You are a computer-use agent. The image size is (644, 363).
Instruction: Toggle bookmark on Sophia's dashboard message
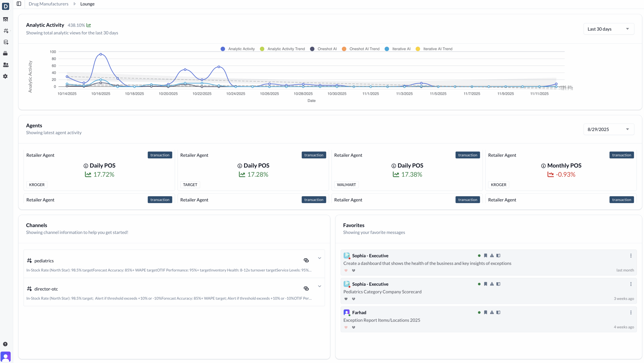[486, 256]
